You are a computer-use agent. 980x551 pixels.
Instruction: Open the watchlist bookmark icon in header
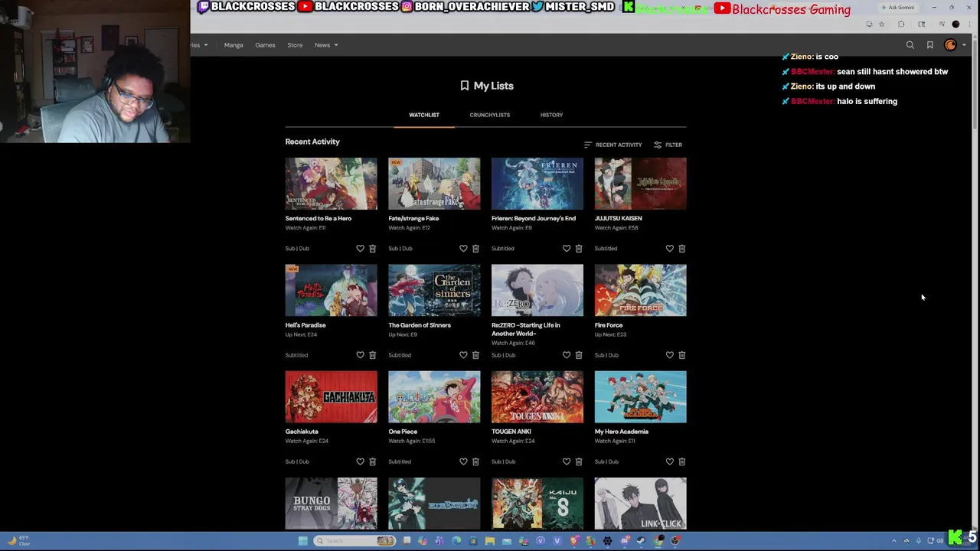pyautogui.click(x=930, y=45)
